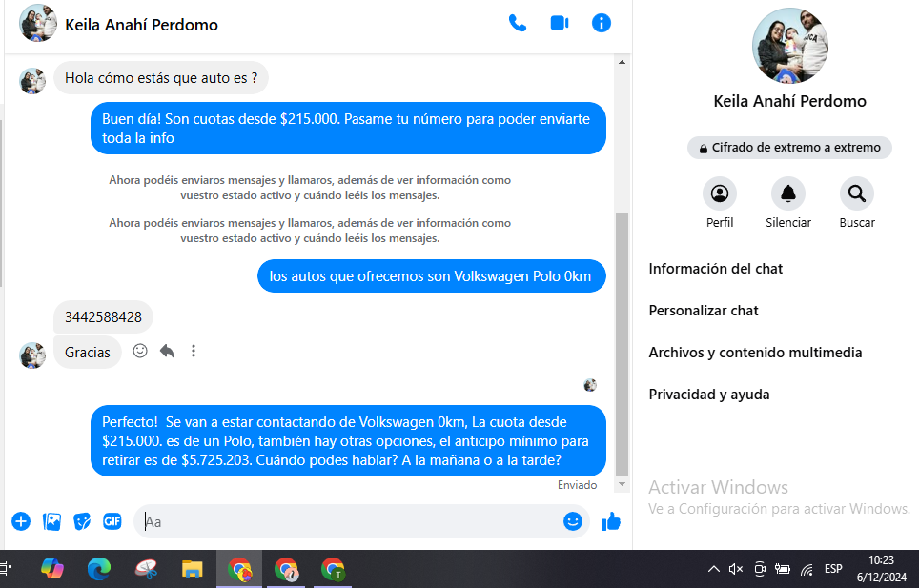
Task: Click seen-by avatar indicator
Action: click(590, 385)
